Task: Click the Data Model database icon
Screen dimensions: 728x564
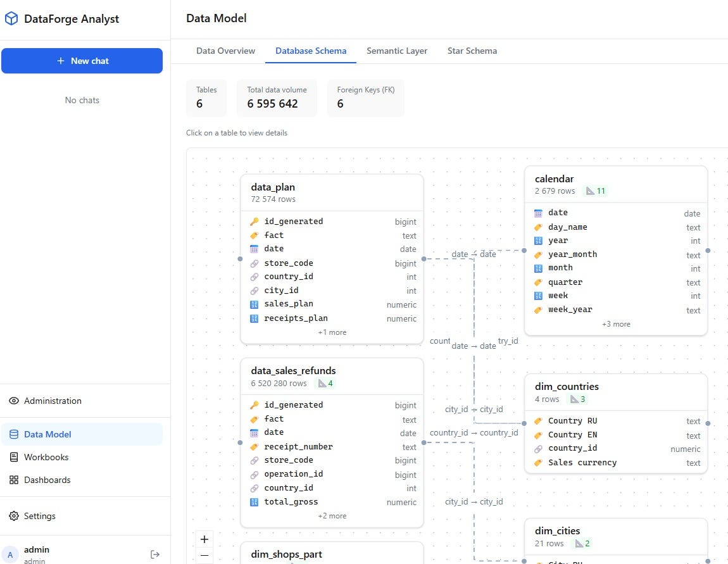Action: [x=14, y=434]
